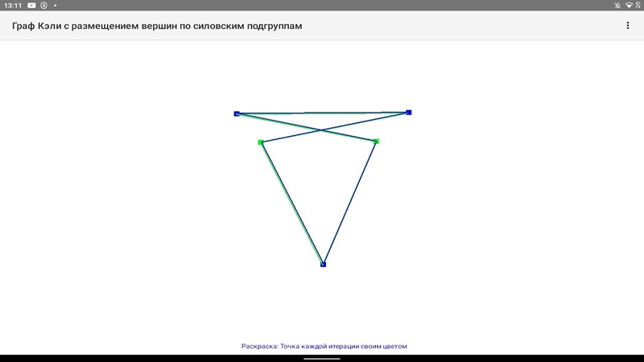Select the right green graph vertex
The width and height of the screenshot is (644, 362).
tap(376, 142)
